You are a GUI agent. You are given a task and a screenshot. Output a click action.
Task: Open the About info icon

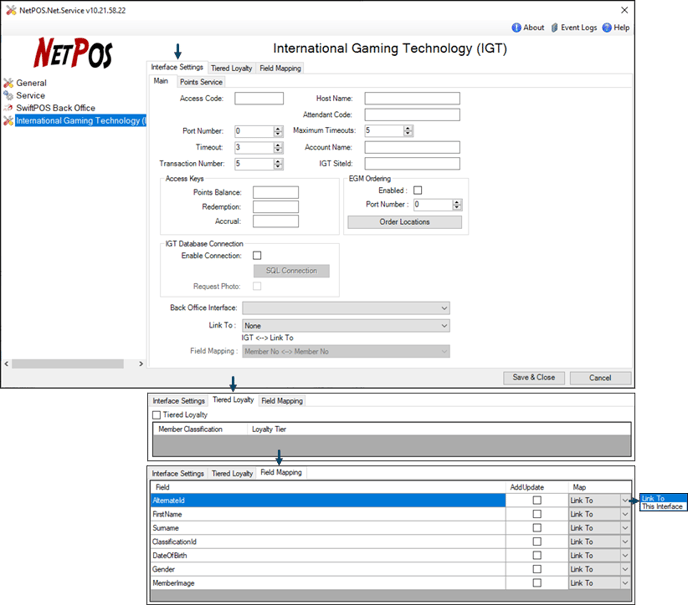coord(516,28)
